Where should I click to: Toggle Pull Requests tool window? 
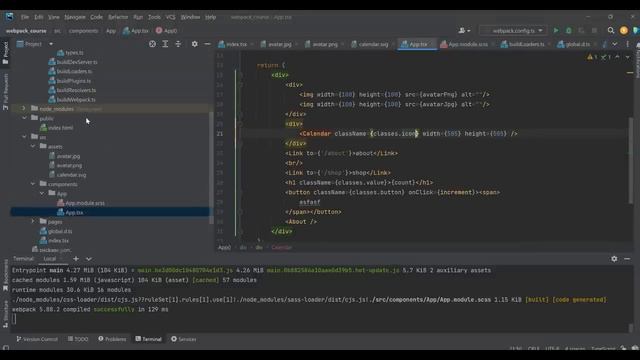pos(5,92)
